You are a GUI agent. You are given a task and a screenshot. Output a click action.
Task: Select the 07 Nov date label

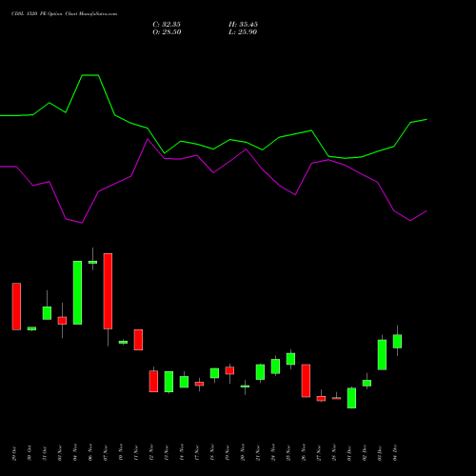coord(106,453)
